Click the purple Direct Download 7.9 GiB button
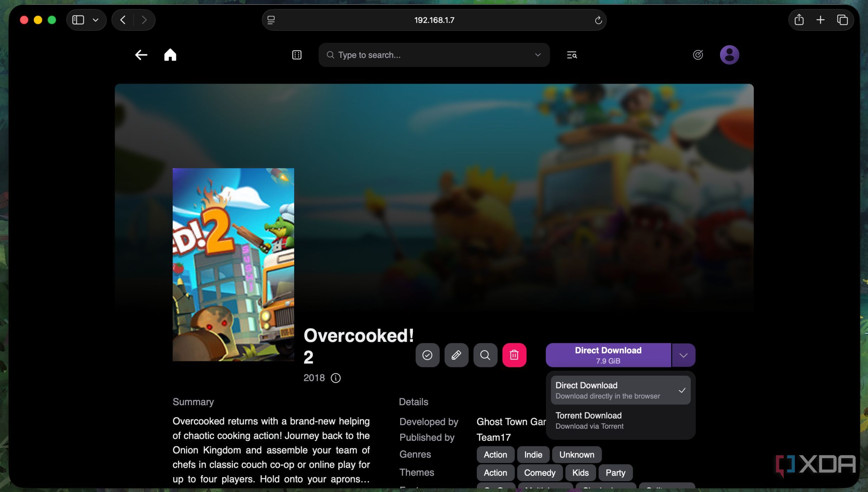The width and height of the screenshot is (868, 492). pyautogui.click(x=608, y=355)
